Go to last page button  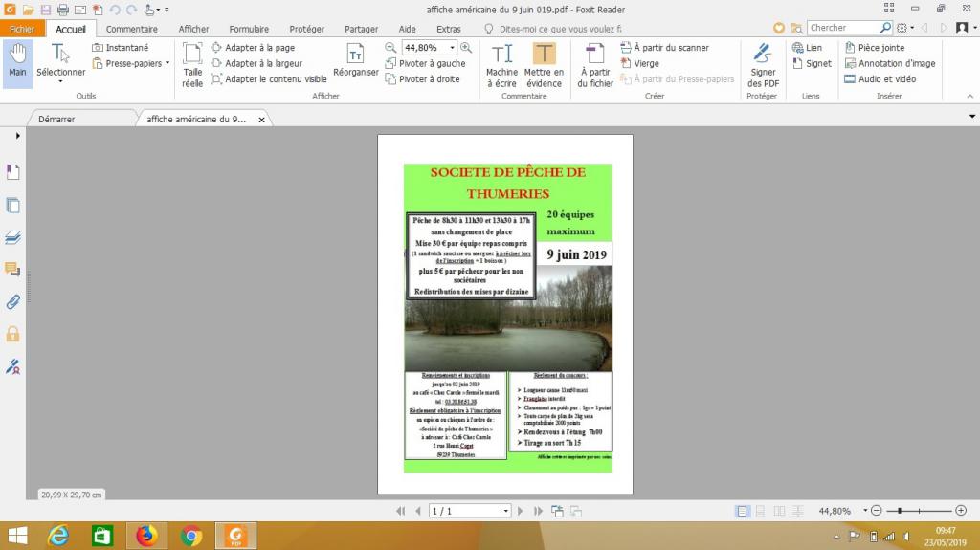tap(538, 511)
